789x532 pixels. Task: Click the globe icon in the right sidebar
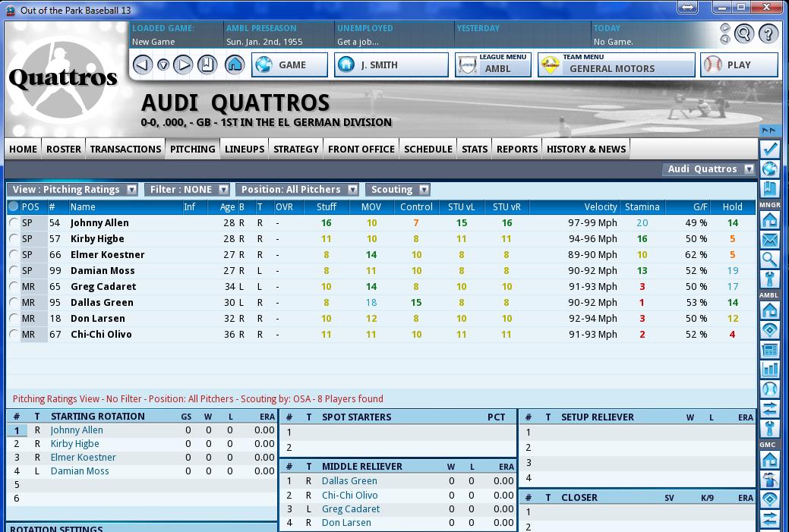(769, 168)
